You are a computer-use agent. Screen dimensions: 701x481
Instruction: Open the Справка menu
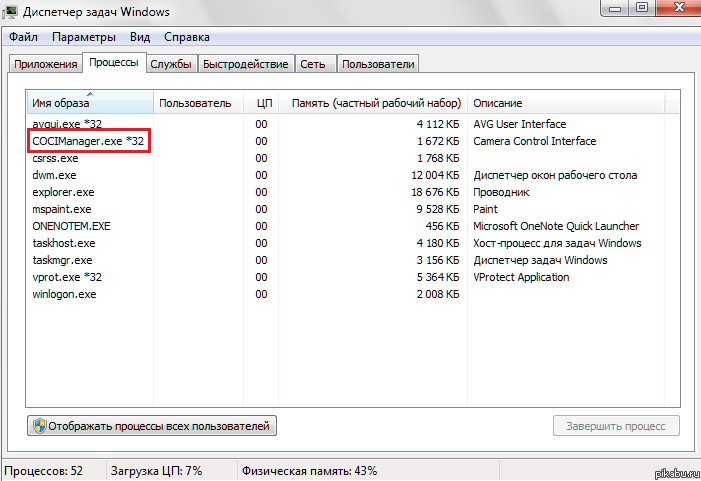[187, 37]
